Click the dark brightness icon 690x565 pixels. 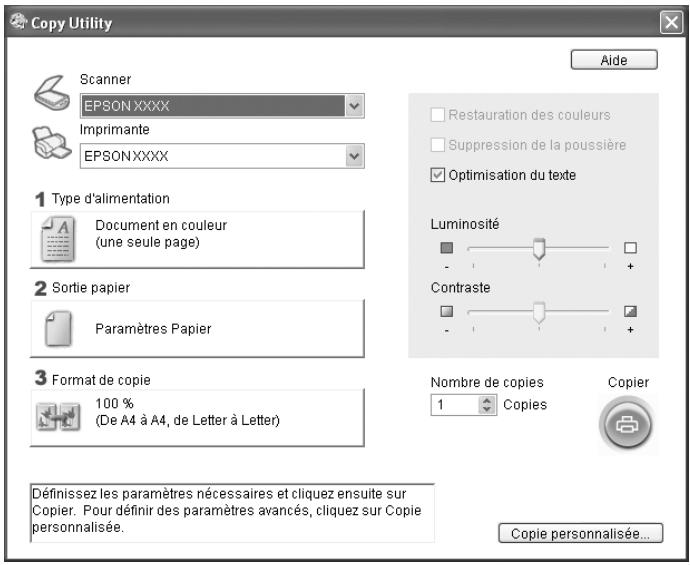point(447,248)
